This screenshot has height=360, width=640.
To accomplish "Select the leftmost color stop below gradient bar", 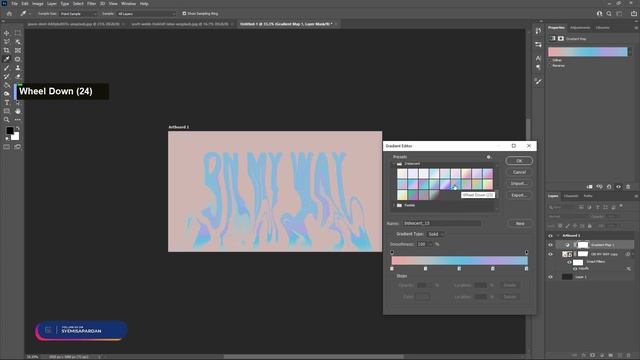I will (392, 269).
